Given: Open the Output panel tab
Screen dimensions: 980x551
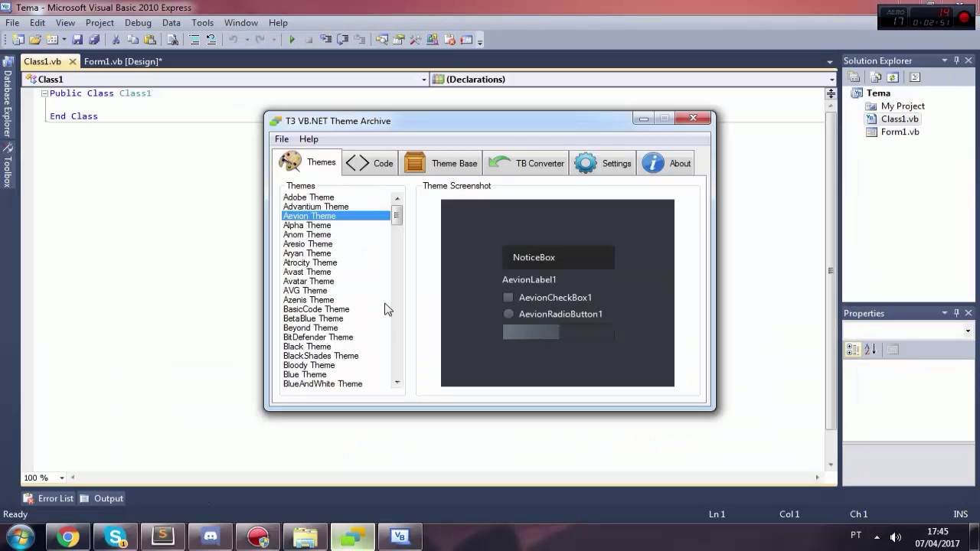Looking at the screenshot, I should (x=101, y=498).
